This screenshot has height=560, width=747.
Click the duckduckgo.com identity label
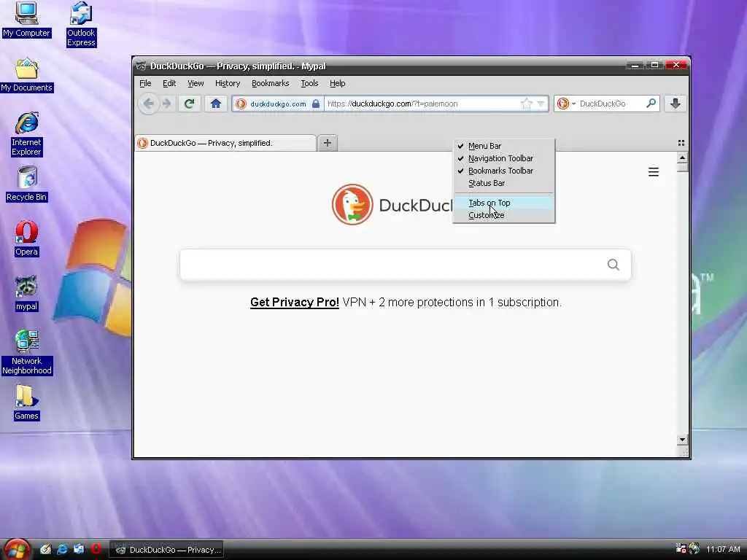tap(278, 104)
